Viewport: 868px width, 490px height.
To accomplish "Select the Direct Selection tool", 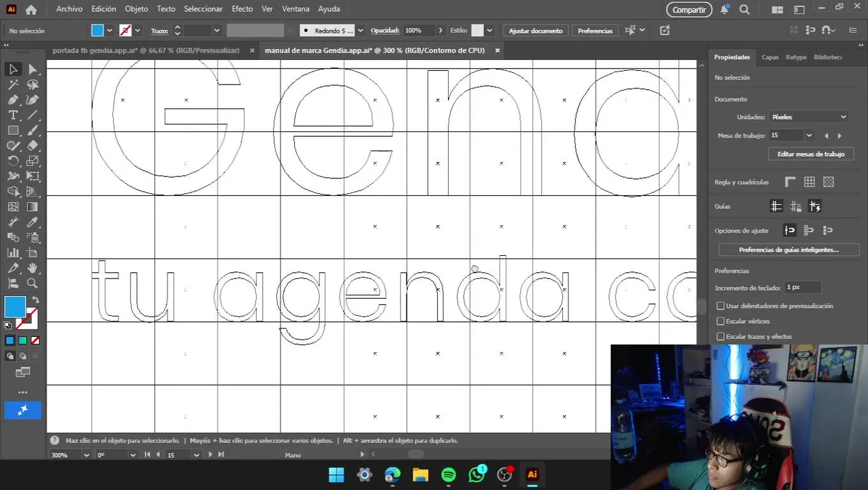I will point(33,69).
